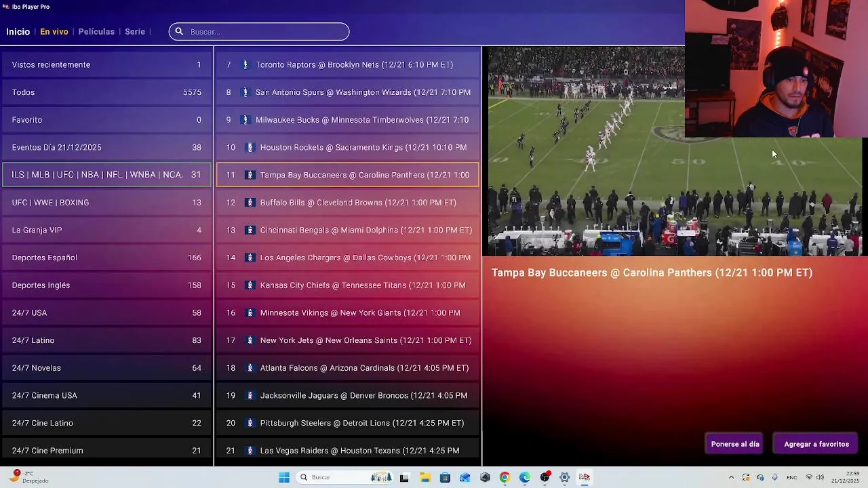Click the microphone tray icon
This screenshot has width=868, height=488.
coord(774,478)
